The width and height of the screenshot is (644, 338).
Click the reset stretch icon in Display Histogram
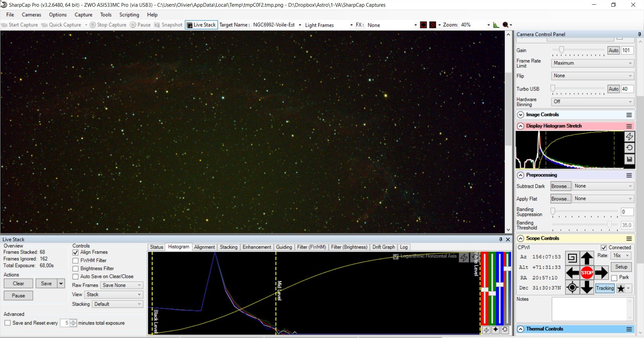[629, 148]
